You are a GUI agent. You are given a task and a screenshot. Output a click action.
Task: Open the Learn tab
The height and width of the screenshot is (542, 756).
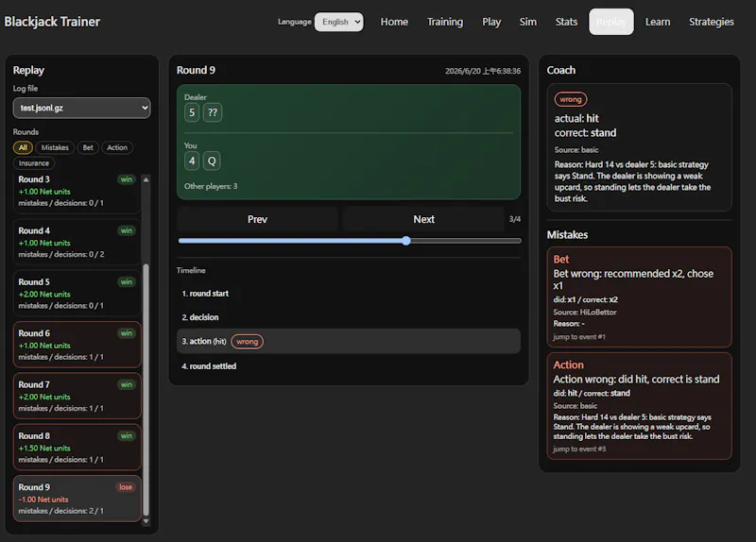pos(658,22)
